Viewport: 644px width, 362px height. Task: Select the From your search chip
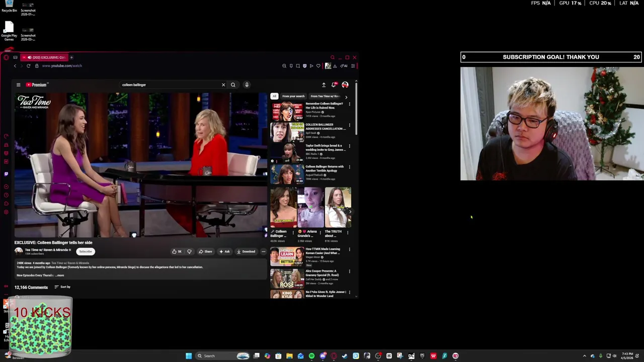pos(293,96)
